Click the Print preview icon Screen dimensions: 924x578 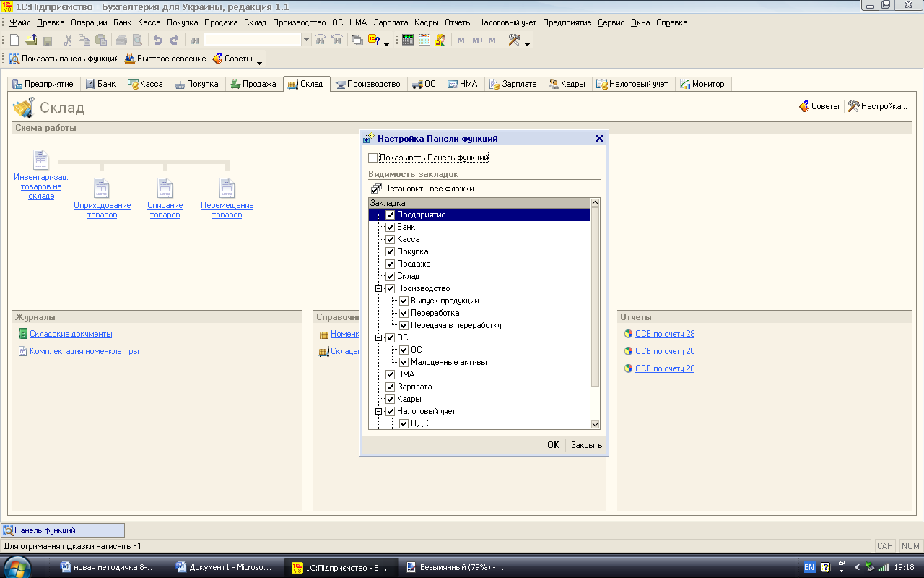pyautogui.click(x=137, y=40)
